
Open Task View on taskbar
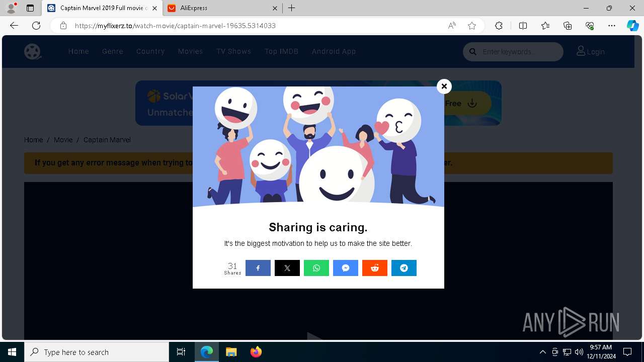point(181,352)
